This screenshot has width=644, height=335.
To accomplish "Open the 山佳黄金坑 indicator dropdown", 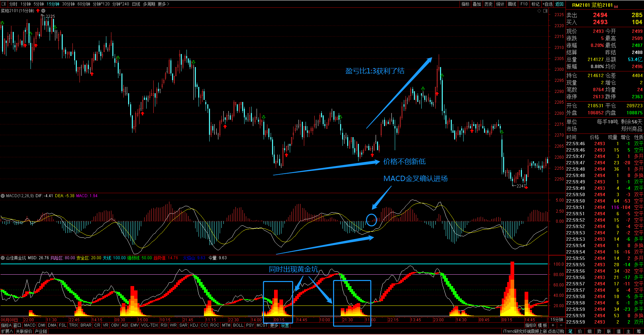I will [3, 258].
